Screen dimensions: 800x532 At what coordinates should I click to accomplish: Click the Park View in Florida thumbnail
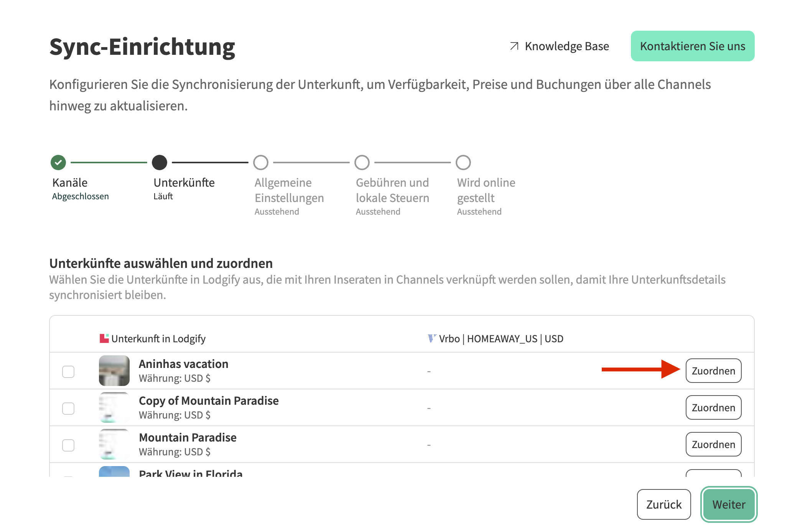[x=114, y=471]
